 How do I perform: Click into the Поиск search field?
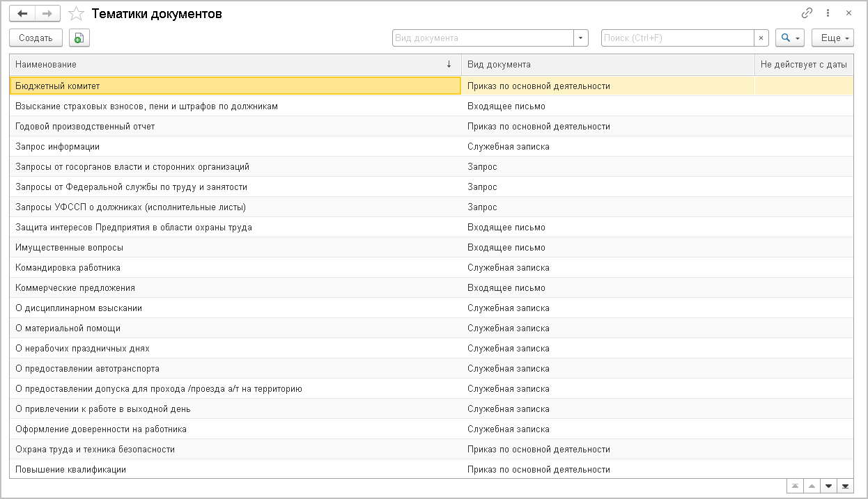click(x=677, y=38)
